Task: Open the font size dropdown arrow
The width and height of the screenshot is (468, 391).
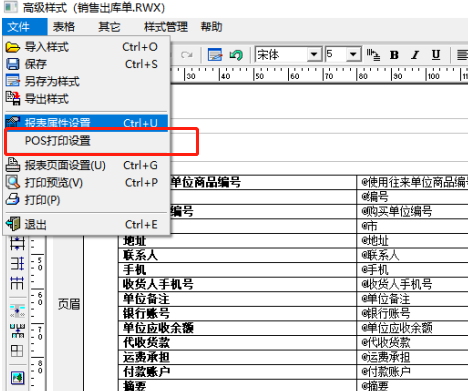Action: coord(354,54)
